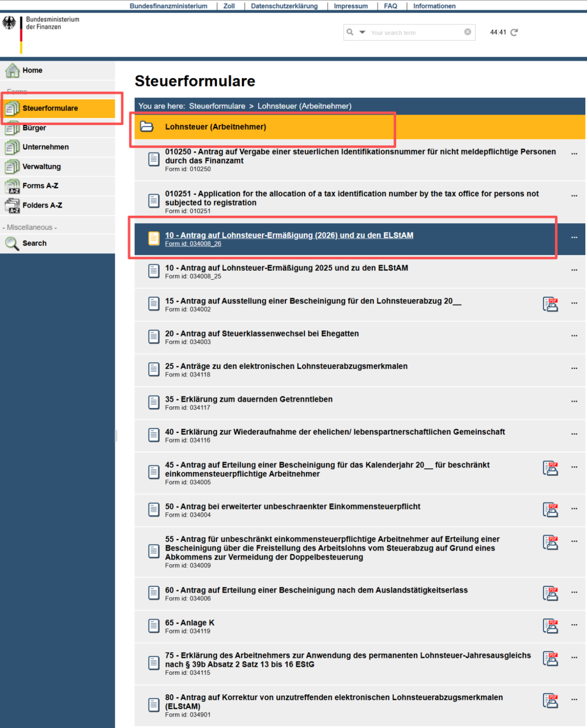Open Datenschutzerklärung top menu link
Screen dimensions: 587x728
(x=284, y=6)
